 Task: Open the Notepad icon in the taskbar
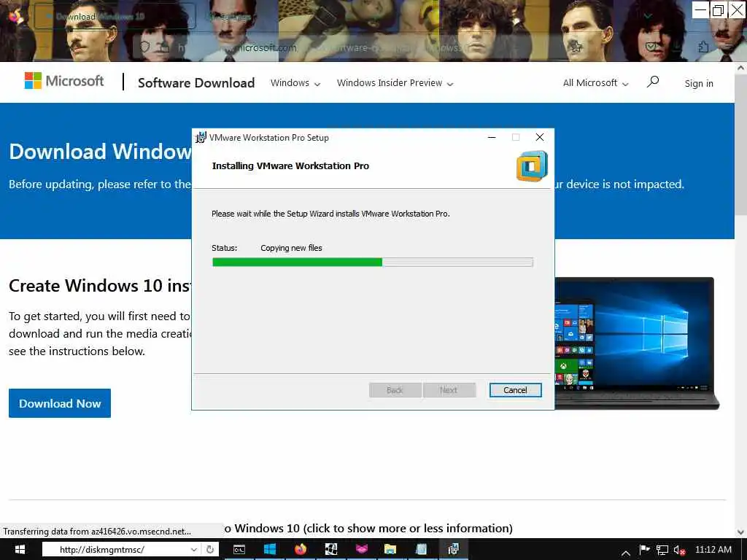[421, 550]
